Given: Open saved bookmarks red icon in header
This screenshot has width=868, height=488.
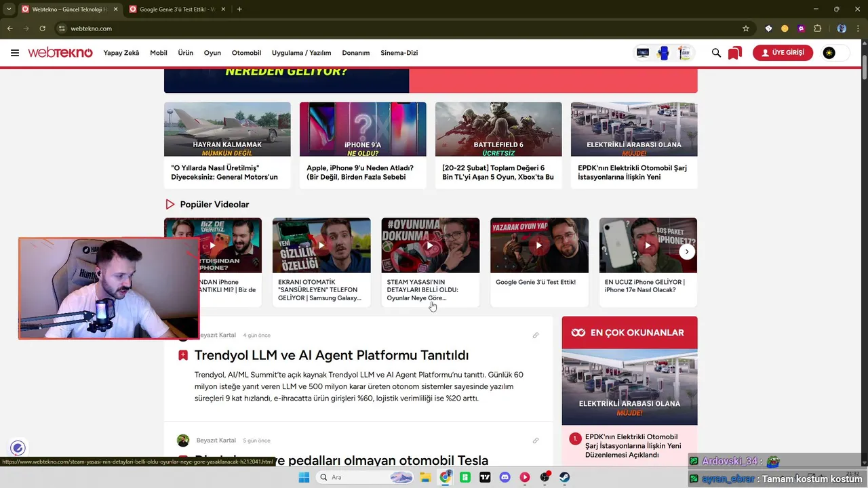Looking at the screenshot, I should pyautogui.click(x=735, y=53).
